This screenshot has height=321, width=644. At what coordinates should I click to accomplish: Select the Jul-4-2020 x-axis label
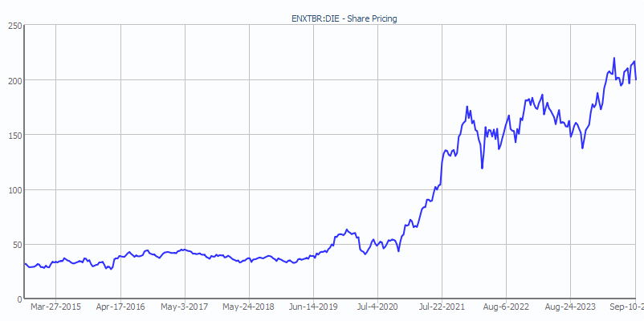[377, 307]
